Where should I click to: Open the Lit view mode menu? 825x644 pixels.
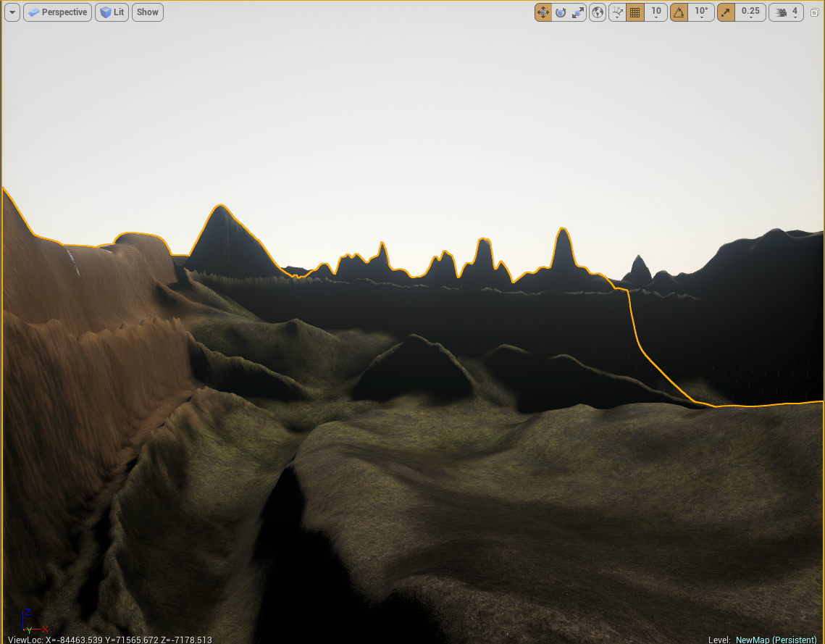point(112,12)
